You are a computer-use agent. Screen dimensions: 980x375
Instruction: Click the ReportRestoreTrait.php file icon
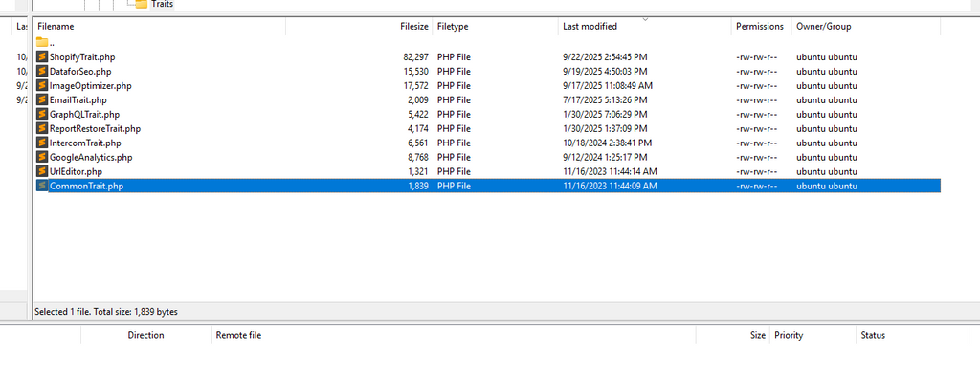tap(42, 129)
